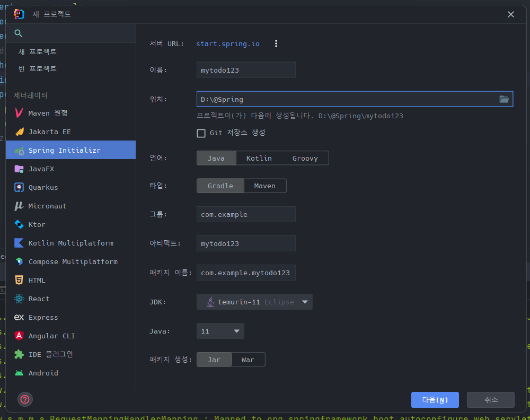This screenshot has width=530, height=420.
Task: Choose Angular CLI generator
Action: tap(70, 336)
